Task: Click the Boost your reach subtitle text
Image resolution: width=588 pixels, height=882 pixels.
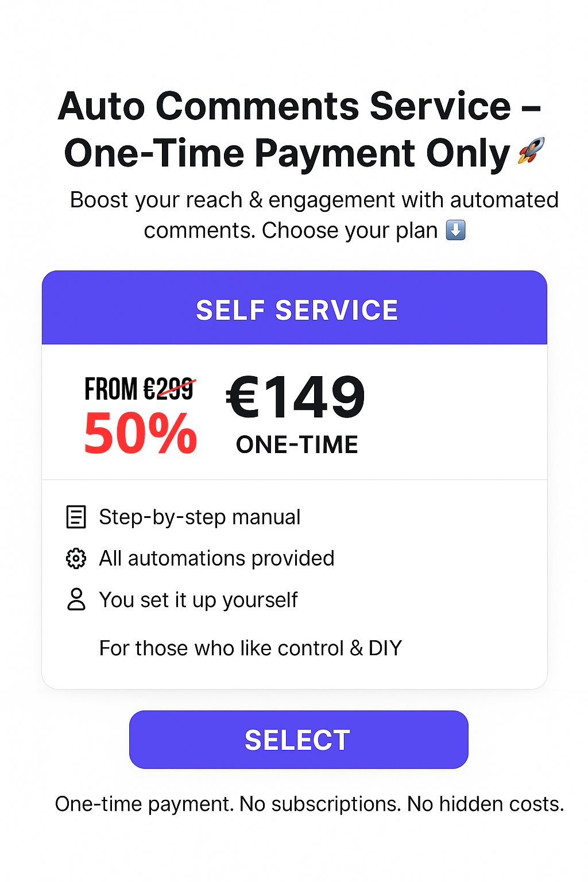Action: 314,200
